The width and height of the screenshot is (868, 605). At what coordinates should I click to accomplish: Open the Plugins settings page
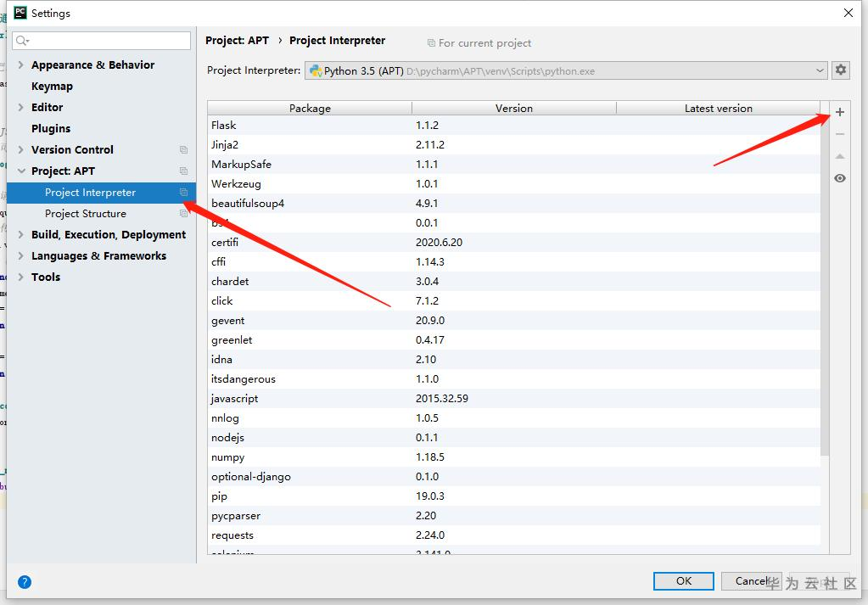51,128
